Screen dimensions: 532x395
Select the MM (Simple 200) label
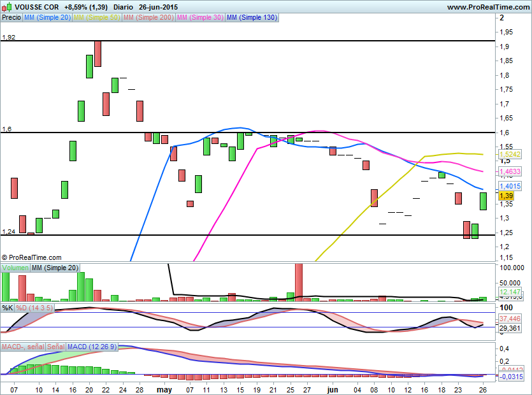(148, 17)
